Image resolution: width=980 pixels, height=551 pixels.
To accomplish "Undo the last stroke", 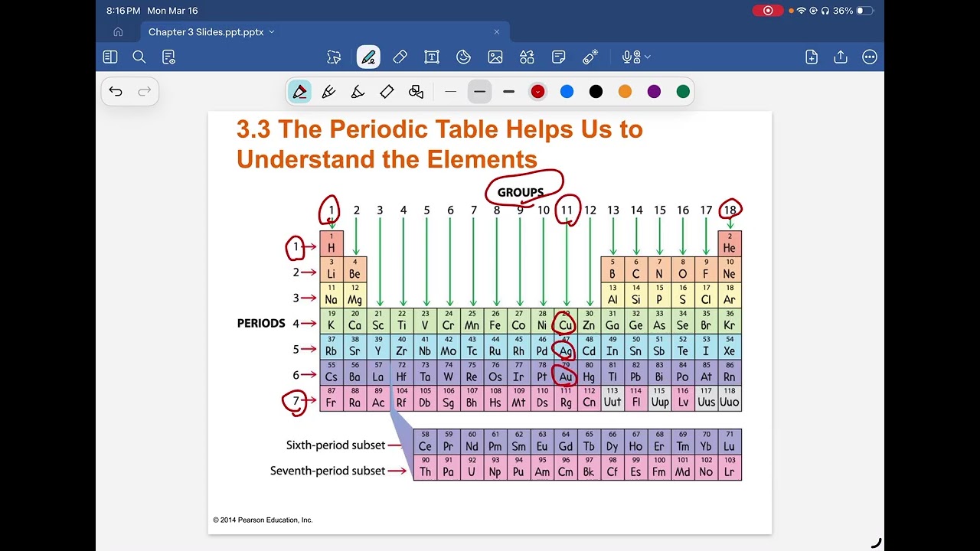I will tap(116, 91).
